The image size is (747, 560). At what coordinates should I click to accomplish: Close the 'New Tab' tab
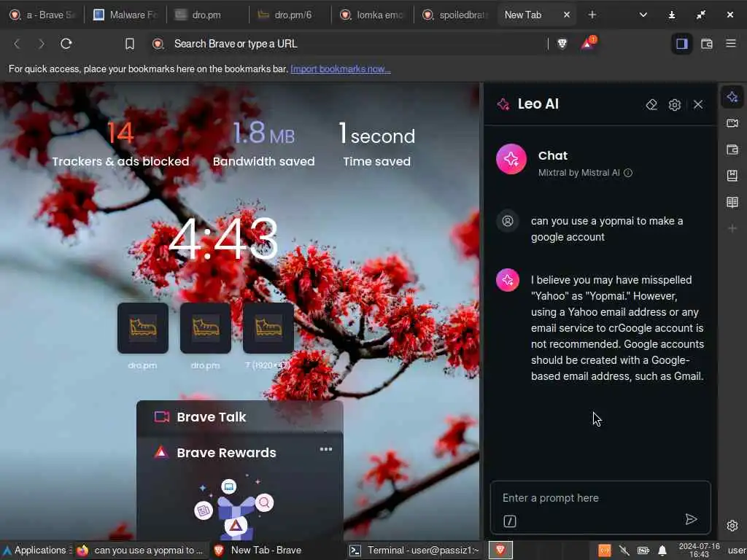[x=566, y=15]
